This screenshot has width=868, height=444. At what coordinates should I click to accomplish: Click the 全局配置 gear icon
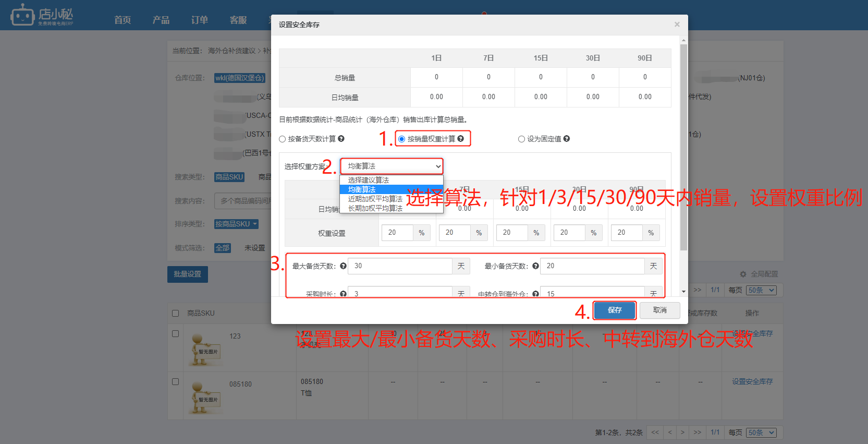tap(743, 274)
